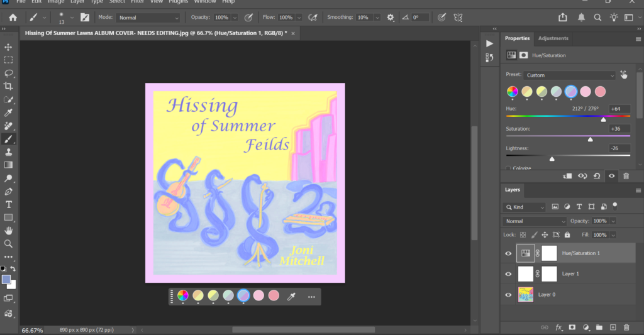Switch to the Properties tab

517,38
